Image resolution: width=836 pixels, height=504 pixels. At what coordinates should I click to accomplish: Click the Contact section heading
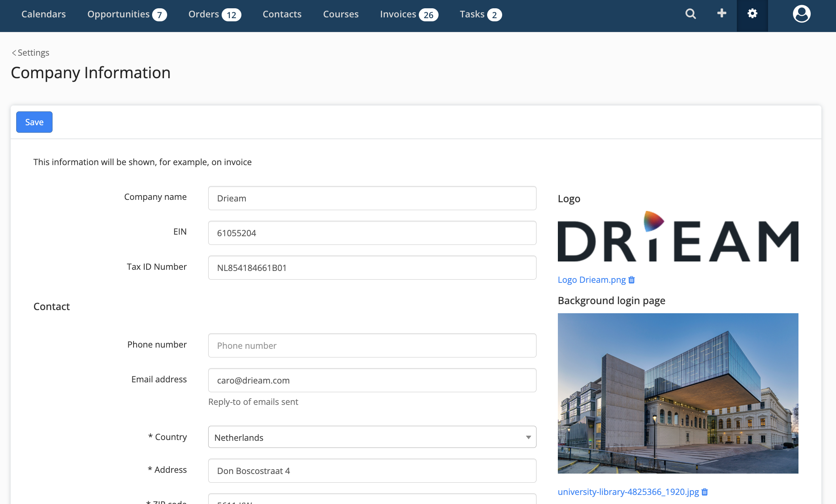pyautogui.click(x=52, y=307)
